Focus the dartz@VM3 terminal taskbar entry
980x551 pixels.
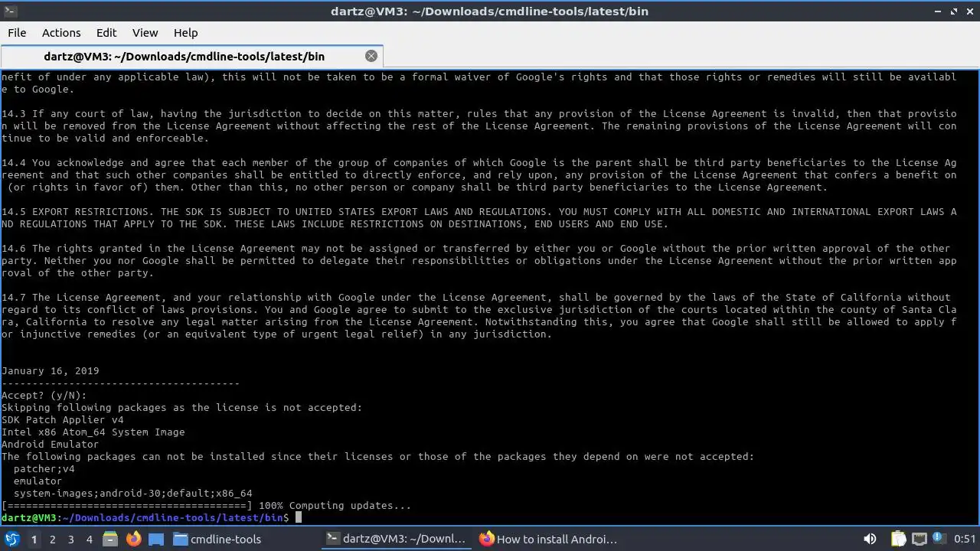pyautogui.click(x=397, y=539)
